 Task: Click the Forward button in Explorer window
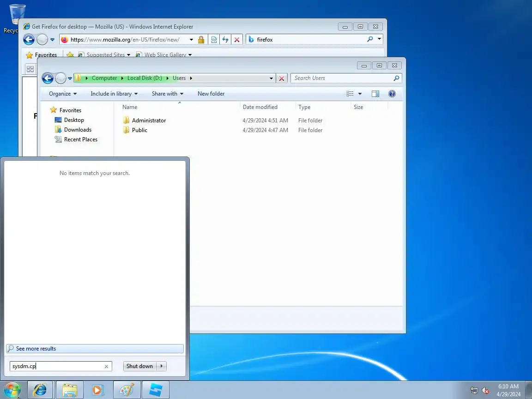coord(60,78)
